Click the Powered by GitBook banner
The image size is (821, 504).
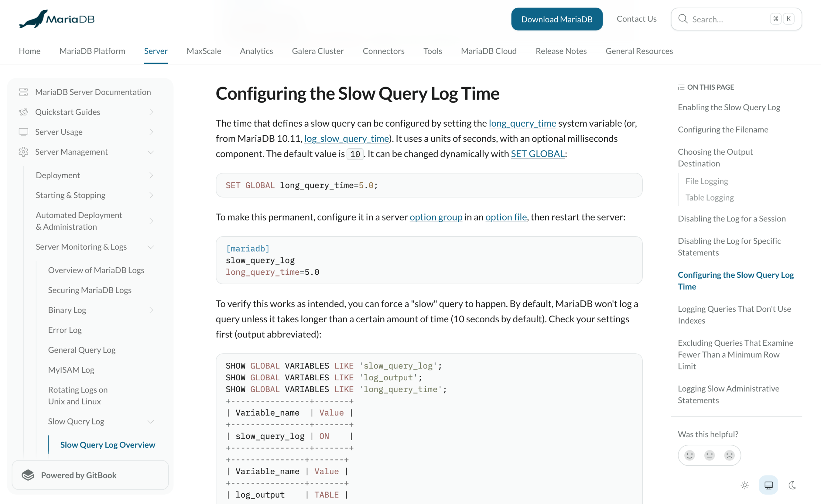[90, 475]
